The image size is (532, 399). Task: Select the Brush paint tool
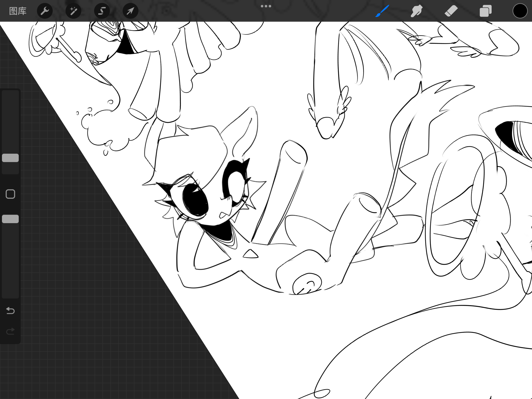pos(382,11)
